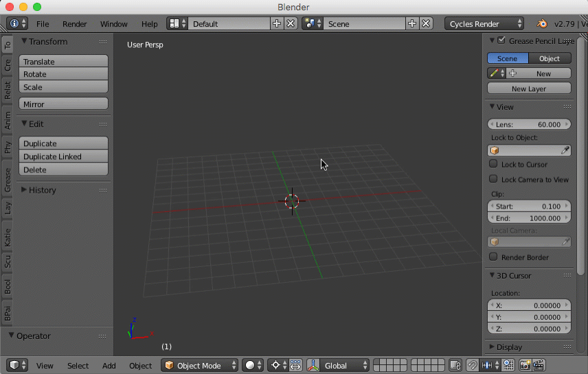Collapse the Operator panel
Viewport: 588px width, 374px height.
(x=12, y=336)
